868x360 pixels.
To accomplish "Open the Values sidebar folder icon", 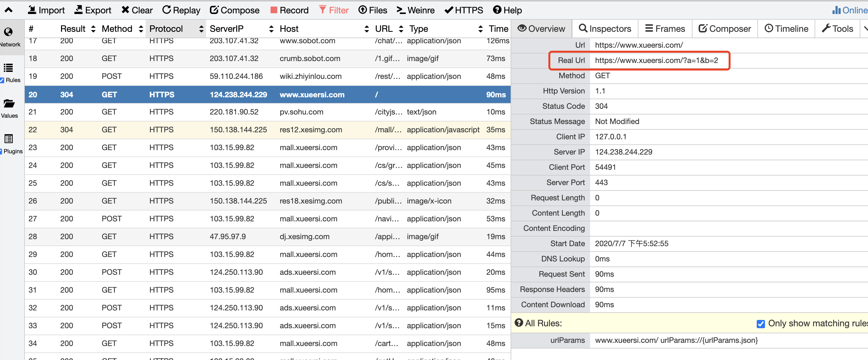I will pos(9,103).
